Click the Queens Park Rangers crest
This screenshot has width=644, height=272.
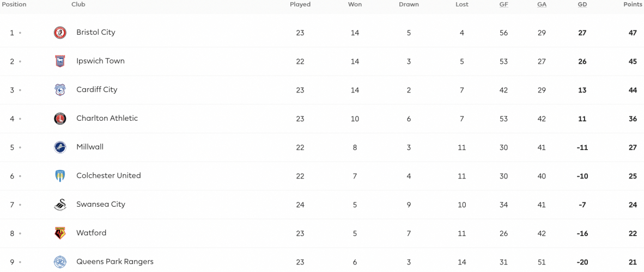point(60,262)
